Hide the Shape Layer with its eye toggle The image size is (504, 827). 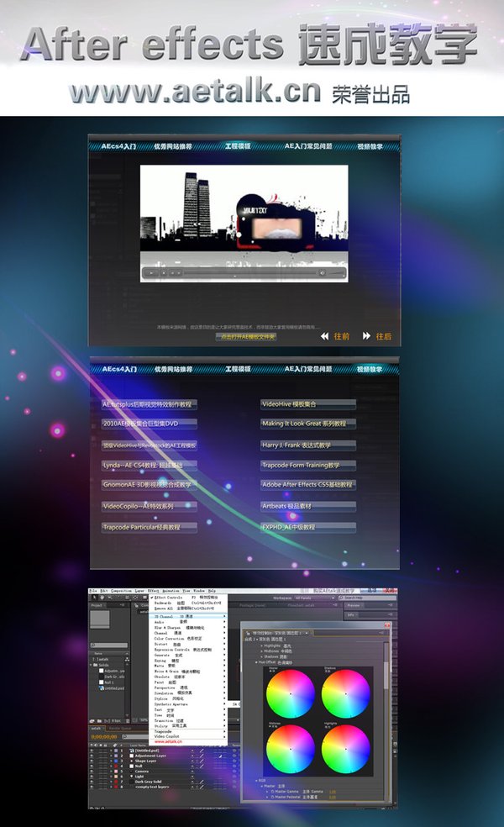pos(92,761)
